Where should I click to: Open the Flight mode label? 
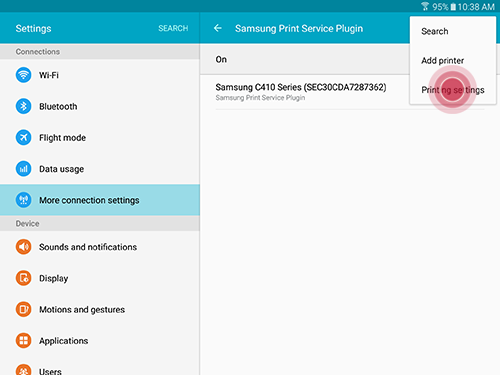62,138
